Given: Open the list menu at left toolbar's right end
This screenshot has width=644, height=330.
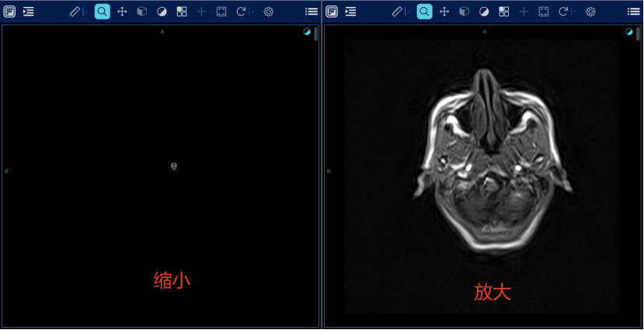Looking at the screenshot, I should coord(312,12).
